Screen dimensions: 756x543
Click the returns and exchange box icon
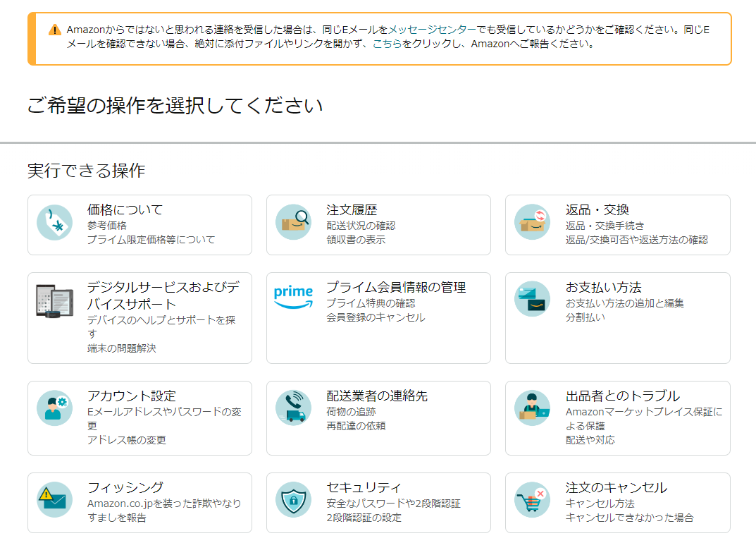[532, 222]
